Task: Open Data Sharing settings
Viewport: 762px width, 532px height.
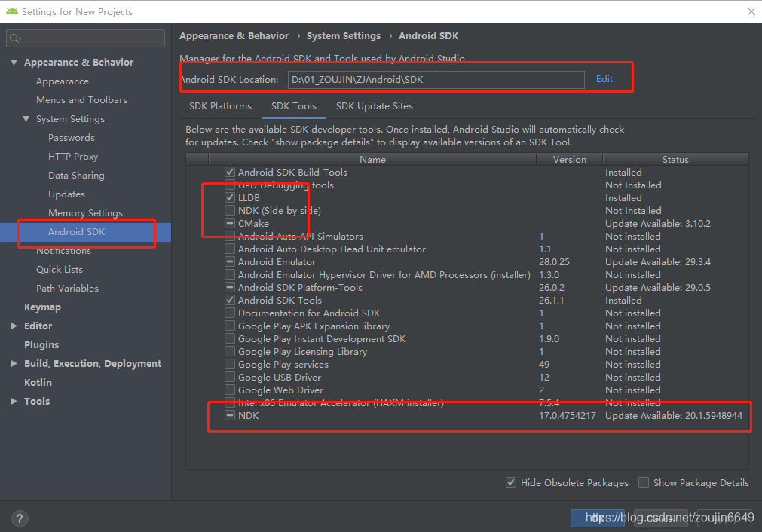Action: click(x=76, y=176)
